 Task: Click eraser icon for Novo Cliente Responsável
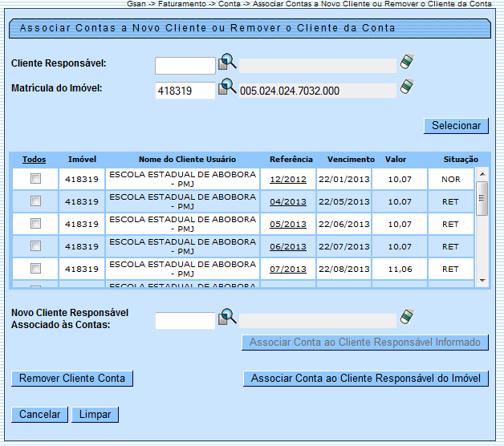coord(408,317)
